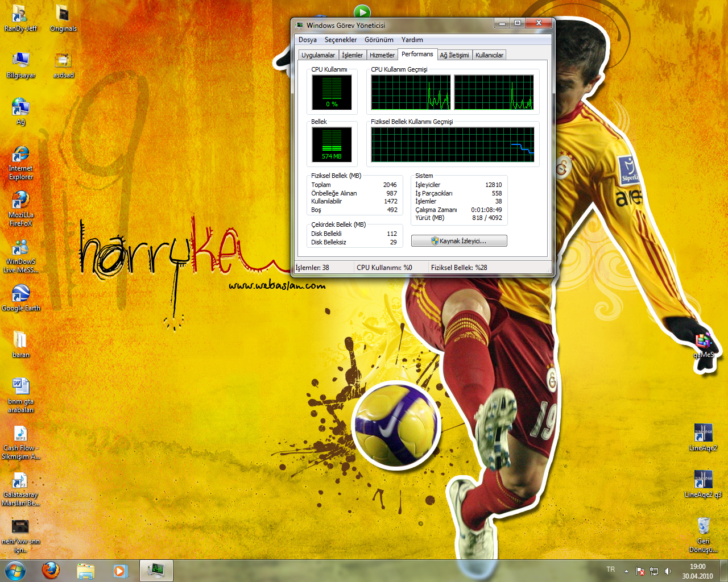Switch to the İşlemler tab

coord(352,55)
